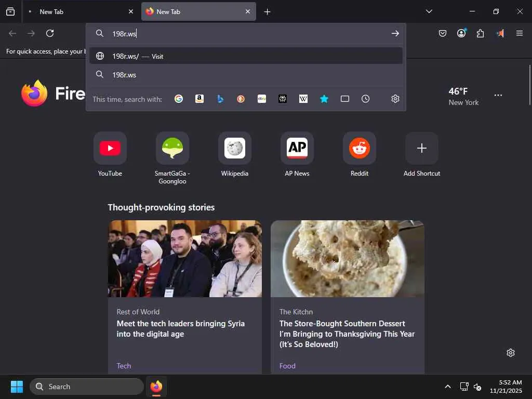Image resolution: width=532 pixels, height=399 pixels.
Task: Select the '198r.ws' search suggestion
Action: pos(246,75)
